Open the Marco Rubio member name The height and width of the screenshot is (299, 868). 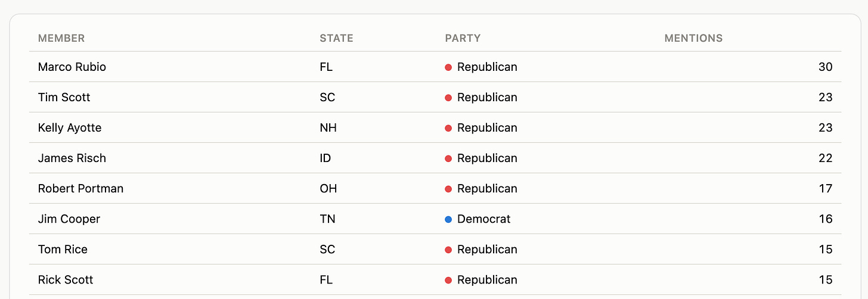tap(72, 67)
